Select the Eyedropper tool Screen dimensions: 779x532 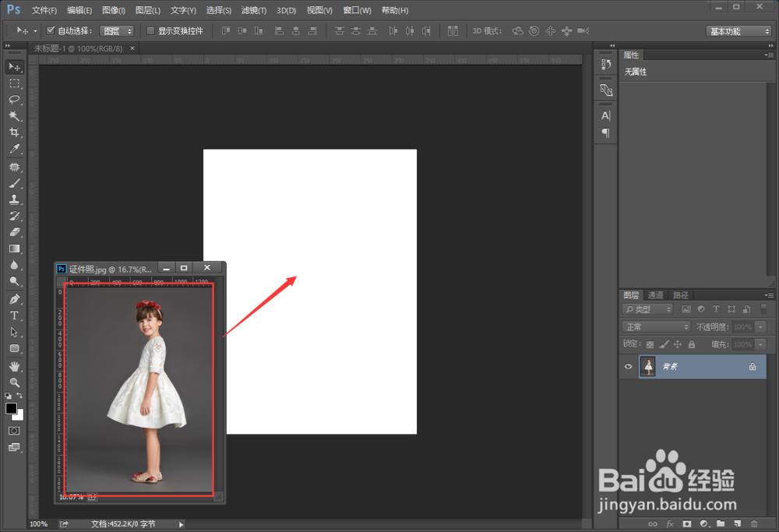tap(14, 149)
